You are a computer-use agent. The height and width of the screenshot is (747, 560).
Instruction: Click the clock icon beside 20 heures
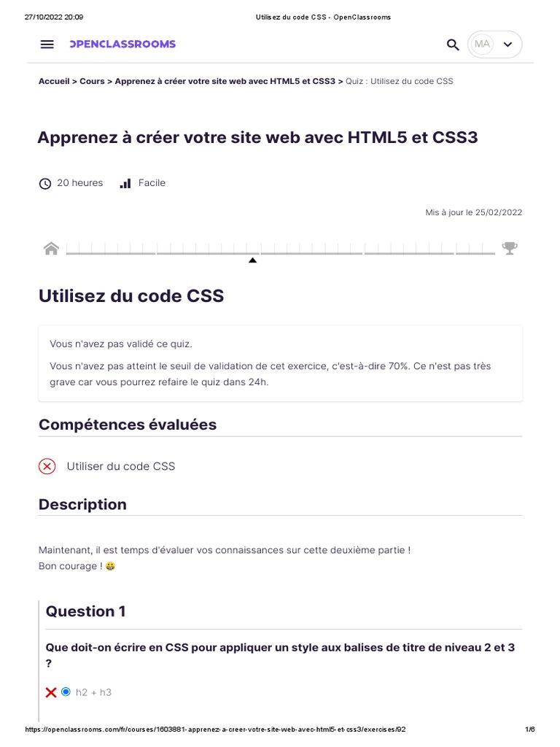(44, 183)
